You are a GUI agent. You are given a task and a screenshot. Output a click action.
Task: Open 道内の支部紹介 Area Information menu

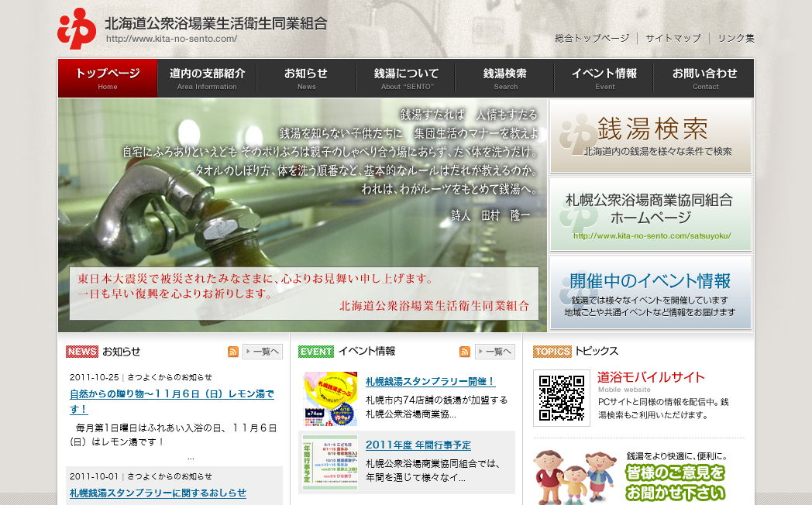[x=207, y=78]
